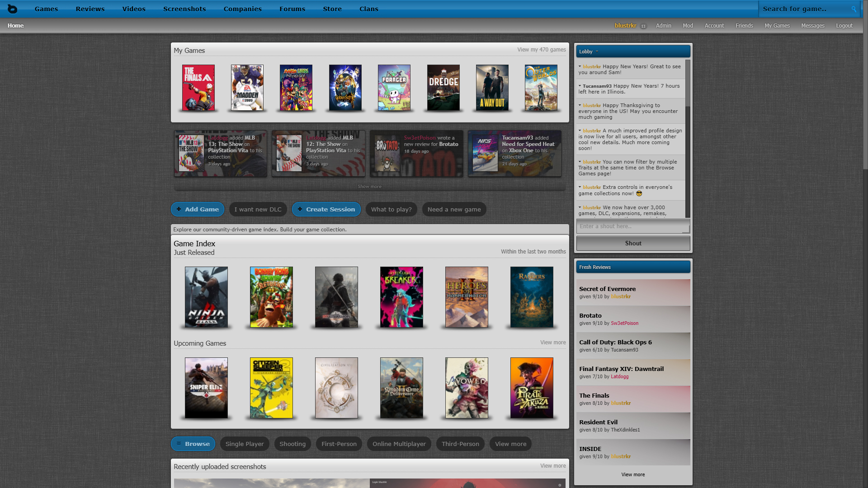Image resolution: width=868 pixels, height=488 pixels.
Task: Select the Single Player filter tag
Action: coord(245,444)
